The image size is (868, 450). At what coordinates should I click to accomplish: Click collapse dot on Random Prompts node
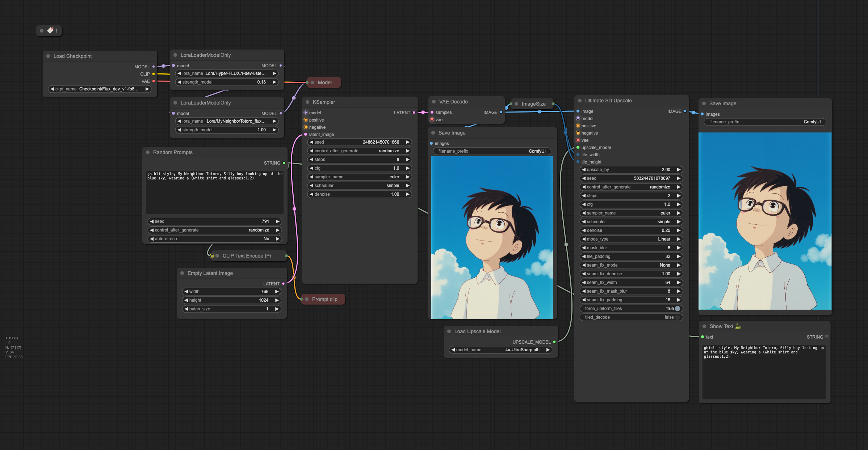(x=148, y=152)
